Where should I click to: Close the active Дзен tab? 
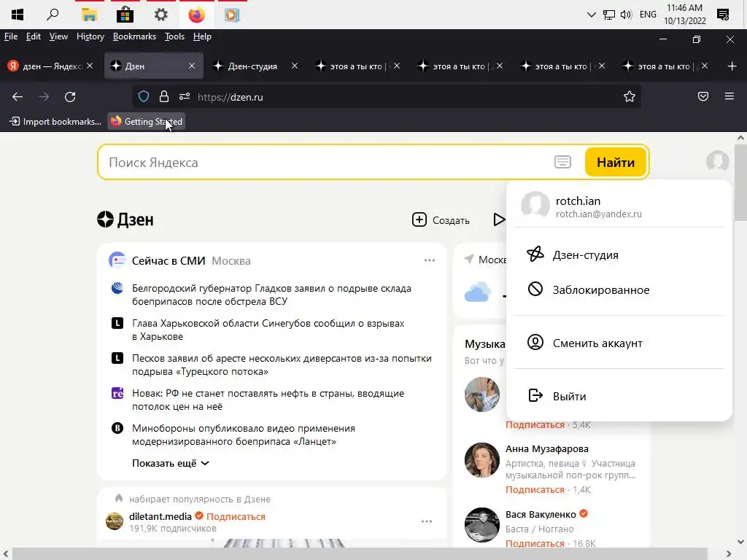pos(192,66)
